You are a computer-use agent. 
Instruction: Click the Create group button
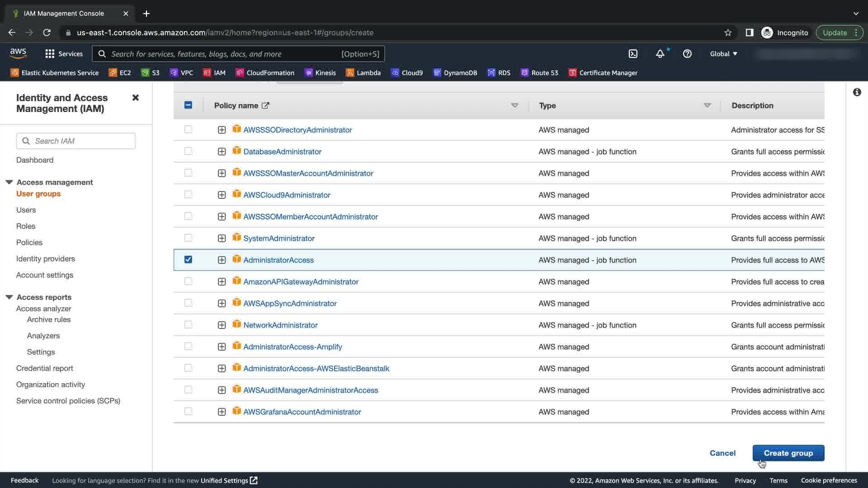[x=788, y=453]
